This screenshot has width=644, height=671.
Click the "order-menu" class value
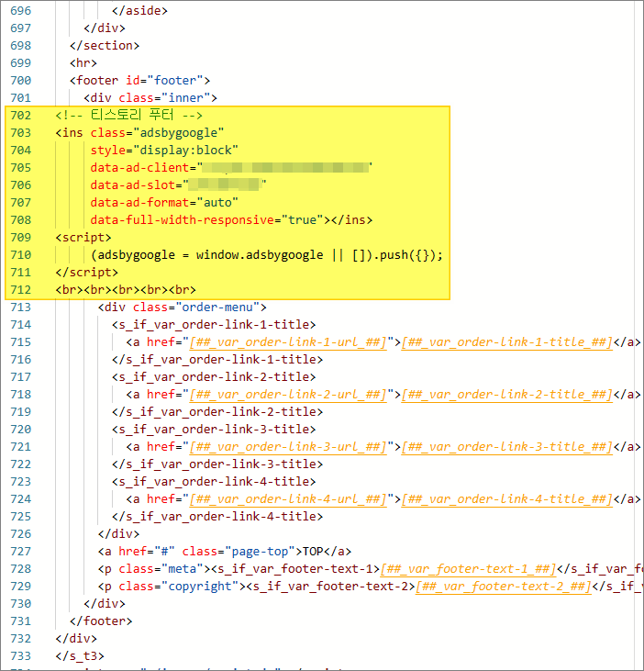point(219,307)
